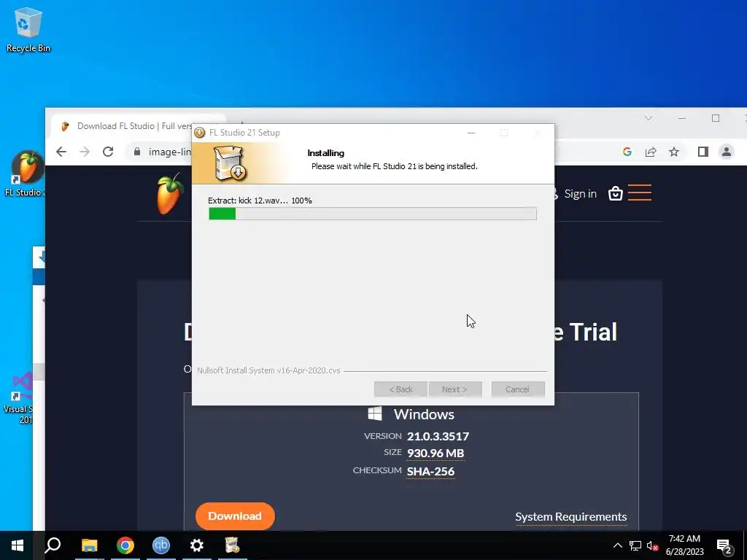Click the Chrome address bar URL
This screenshot has width=747, height=560.
(x=169, y=152)
